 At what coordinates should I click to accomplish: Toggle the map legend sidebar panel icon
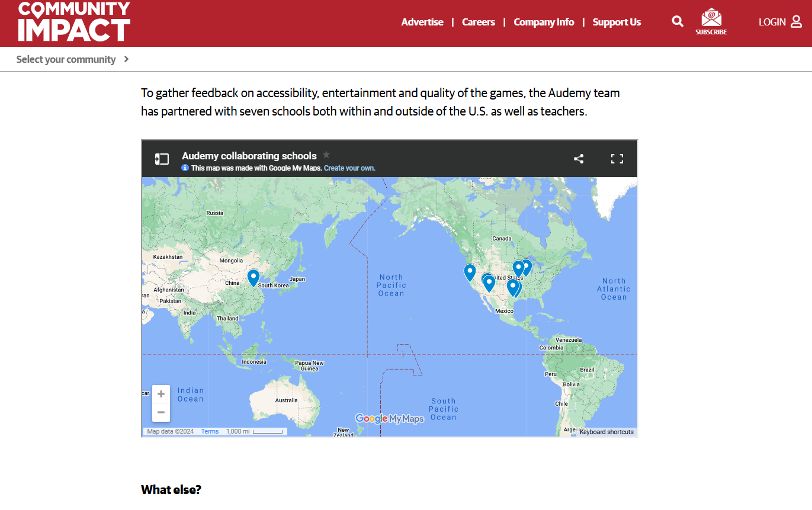click(162, 159)
